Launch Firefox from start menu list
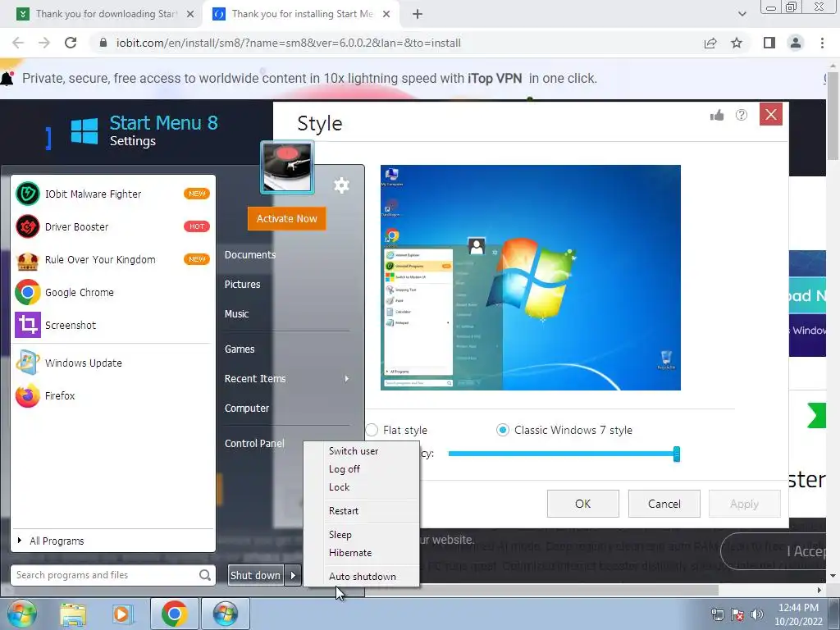This screenshot has width=840, height=630. 112,396
